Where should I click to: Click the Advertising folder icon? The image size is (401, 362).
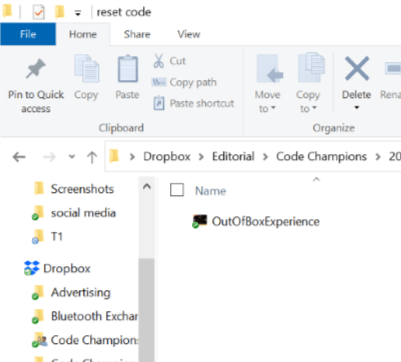click(38, 292)
